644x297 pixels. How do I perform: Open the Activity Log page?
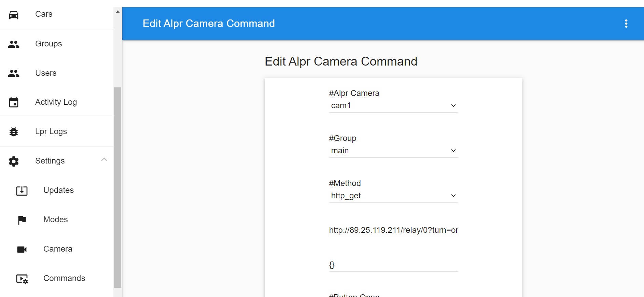(x=57, y=102)
